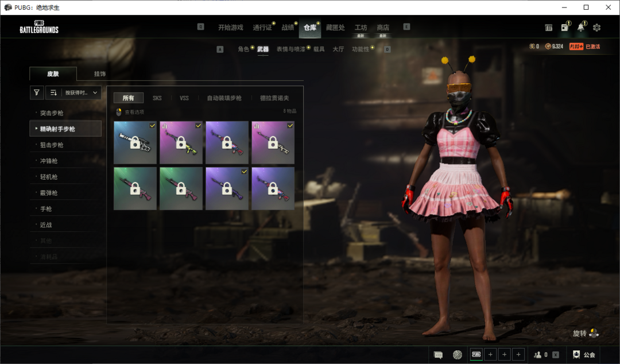This screenshot has width=620, height=364.
Task: Toggle checkmark on the purple skin in second row
Action: point(245,171)
